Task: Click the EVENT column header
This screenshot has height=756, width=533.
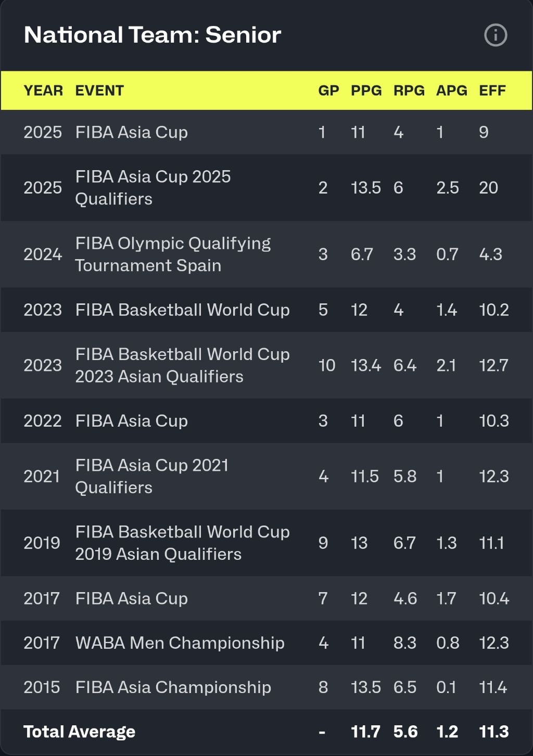Action: [x=99, y=91]
